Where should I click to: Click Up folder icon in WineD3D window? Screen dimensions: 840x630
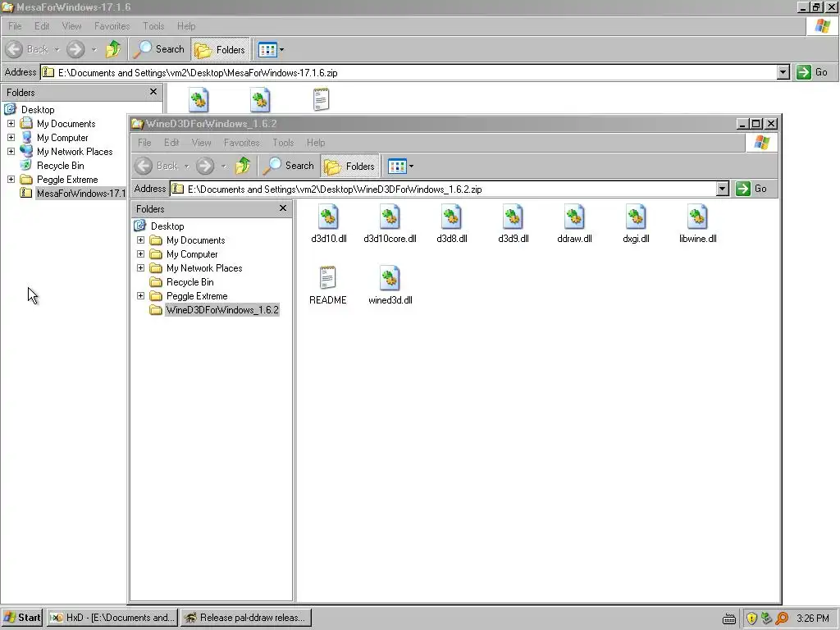(x=243, y=166)
